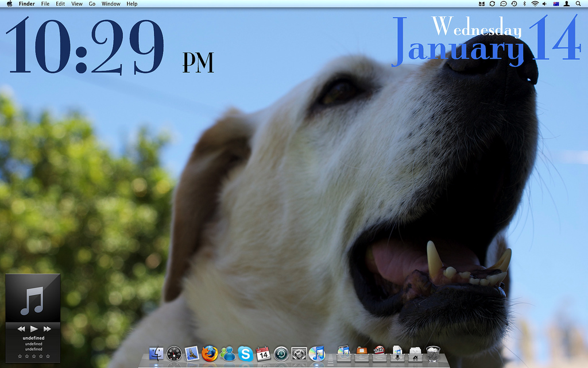Open the Home folder stack in Dock
This screenshot has height=368, width=588.
coord(415,354)
